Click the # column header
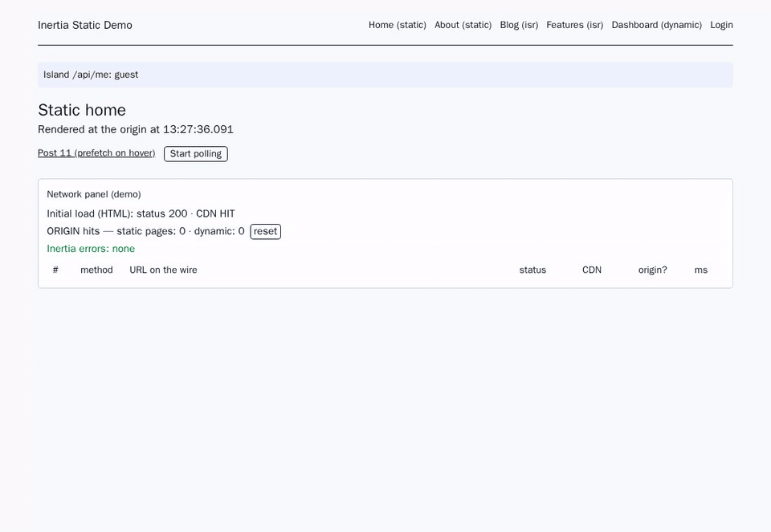This screenshot has width=771, height=532. tap(55, 270)
